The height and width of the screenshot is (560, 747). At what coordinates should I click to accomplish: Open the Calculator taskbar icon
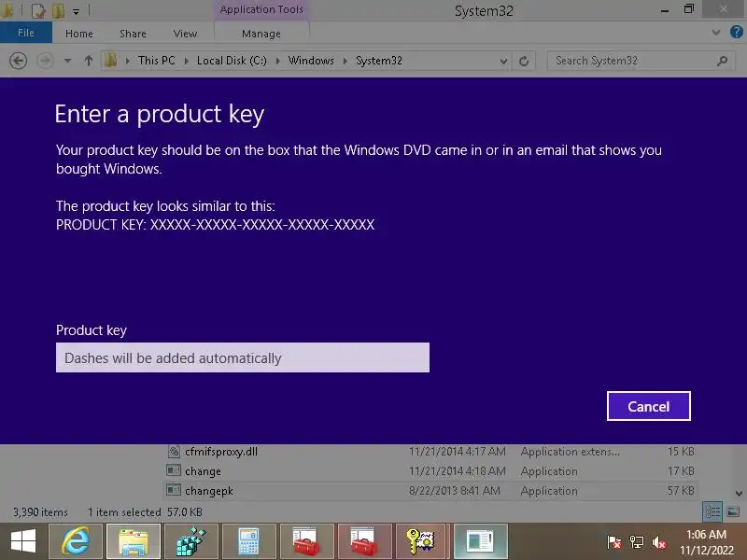(x=248, y=541)
